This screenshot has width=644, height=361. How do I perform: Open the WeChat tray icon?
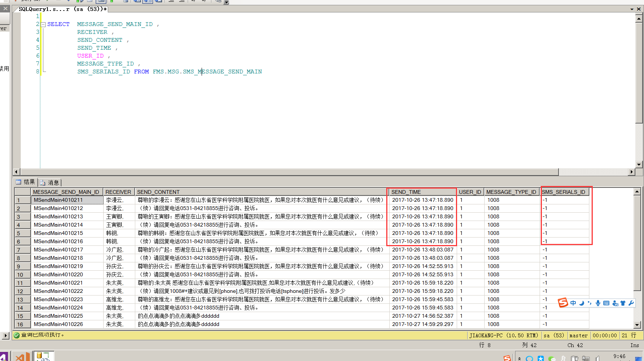point(552,358)
